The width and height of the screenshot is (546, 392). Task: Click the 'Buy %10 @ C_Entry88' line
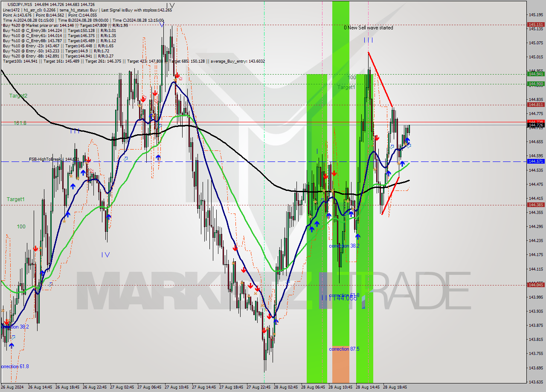click(59, 40)
